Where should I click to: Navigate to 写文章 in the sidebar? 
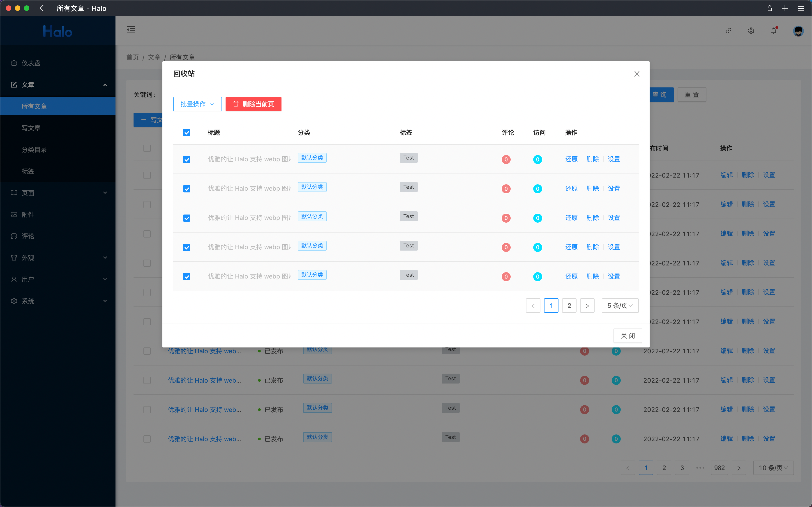(x=30, y=128)
